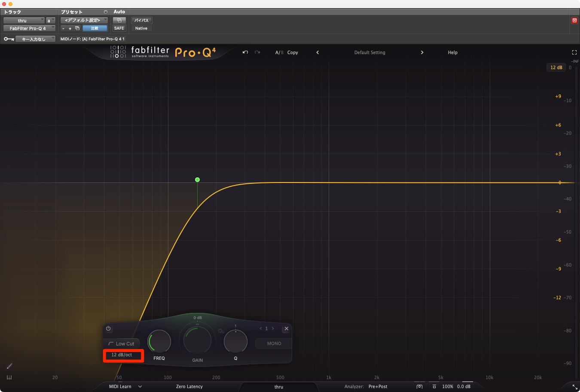Select the next band arrow
Screen dimensions: 580x392
tap(272, 328)
